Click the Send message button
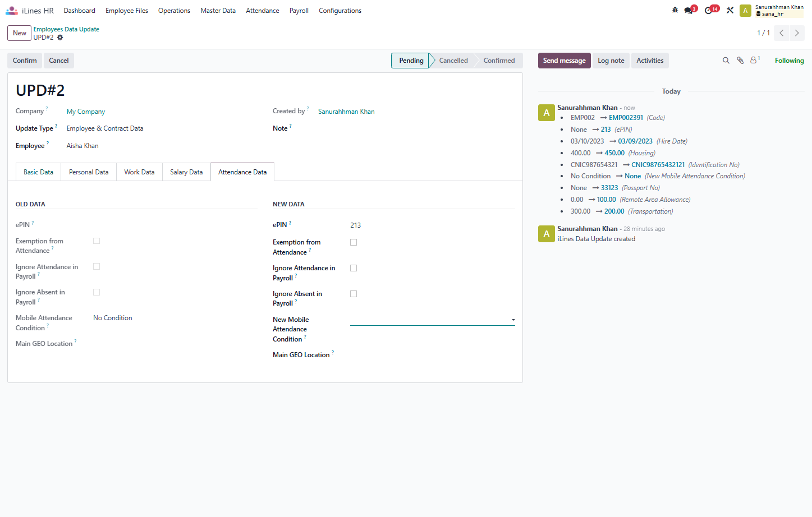812x517 pixels. coord(564,61)
